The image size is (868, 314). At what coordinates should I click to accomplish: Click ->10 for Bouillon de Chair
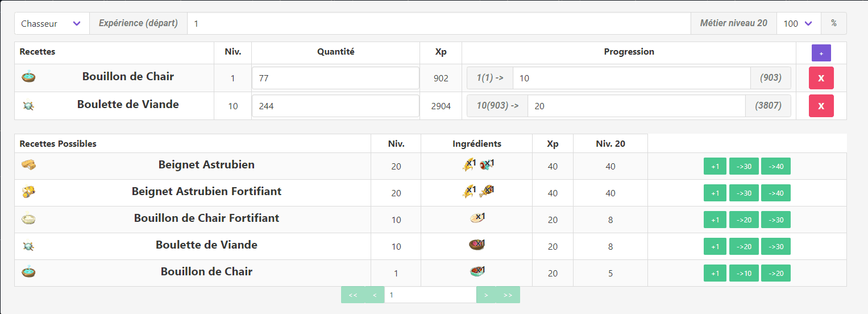(744, 273)
